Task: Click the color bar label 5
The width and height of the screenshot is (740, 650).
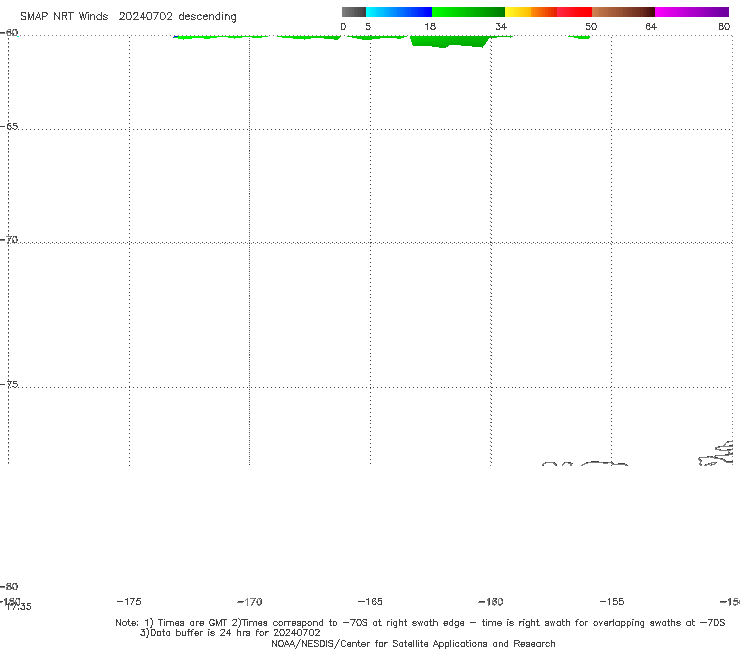Action: pos(368,27)
